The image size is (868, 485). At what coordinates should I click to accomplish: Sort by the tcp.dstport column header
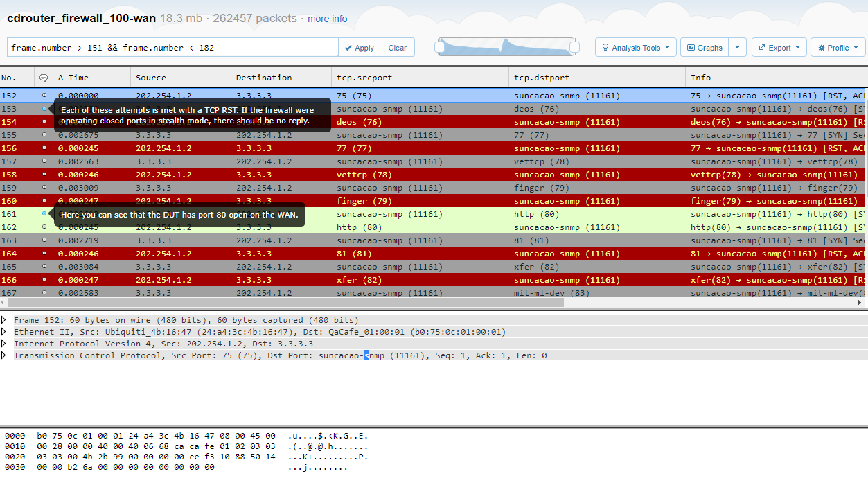pos(596,78)
